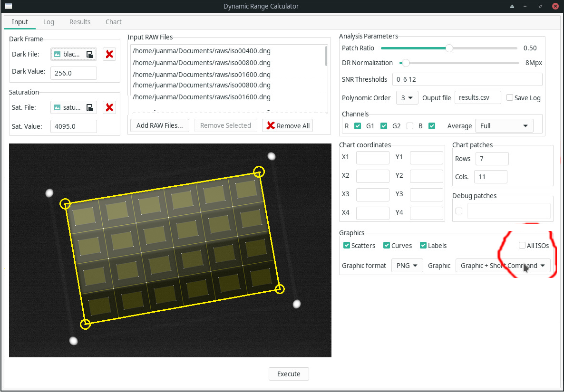Open the Dark File chooser button
The height and width of the screenshot is (392, 564).
tap(74, 54)
